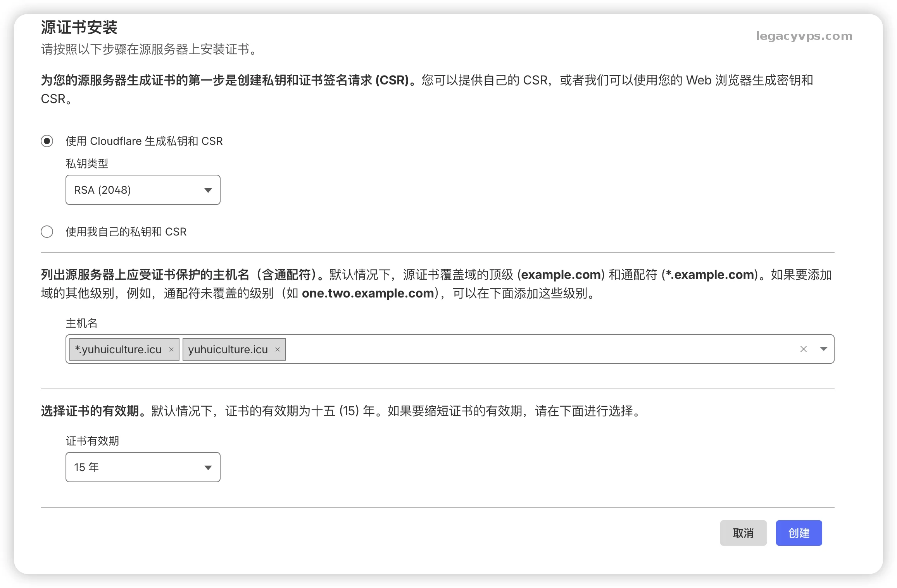Click the *.yuhuiculture.icu tag text
The width and height of the screenshot is (897, 588).
(118, 349)
